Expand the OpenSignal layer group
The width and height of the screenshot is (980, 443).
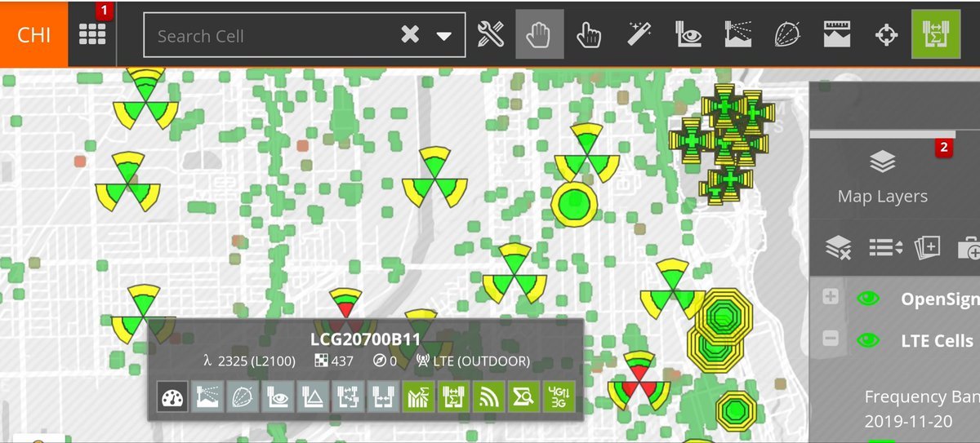click(831, 298)
